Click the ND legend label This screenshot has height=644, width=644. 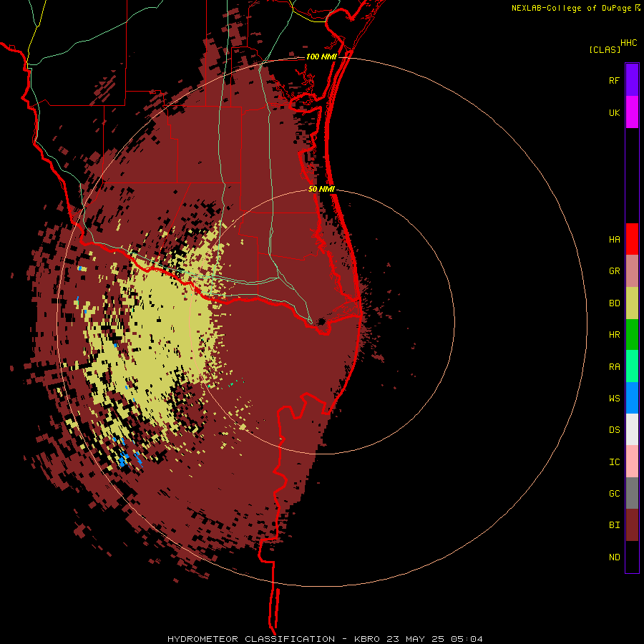pos(614,557)
